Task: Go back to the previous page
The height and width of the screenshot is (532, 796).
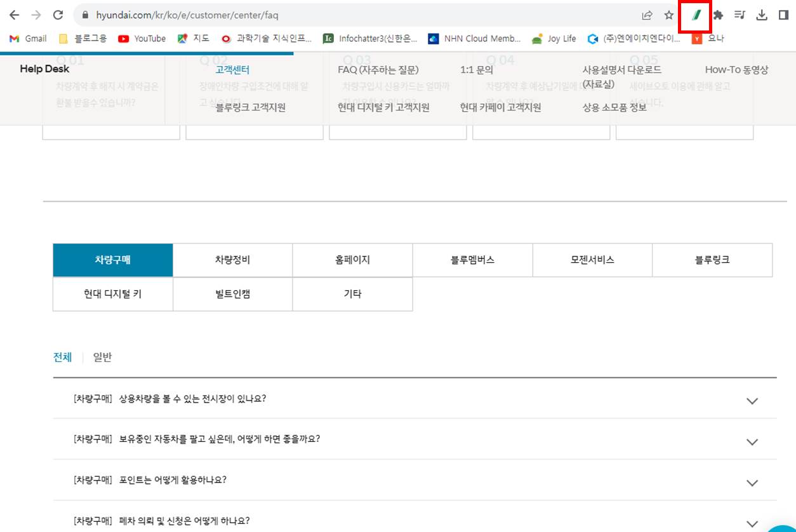Action: click(x=14, y=15)
